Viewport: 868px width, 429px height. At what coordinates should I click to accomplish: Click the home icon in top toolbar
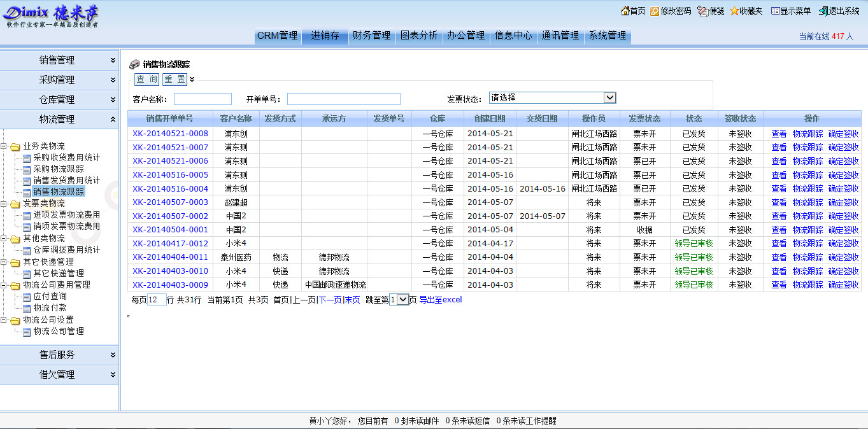[x=625, y=11]
